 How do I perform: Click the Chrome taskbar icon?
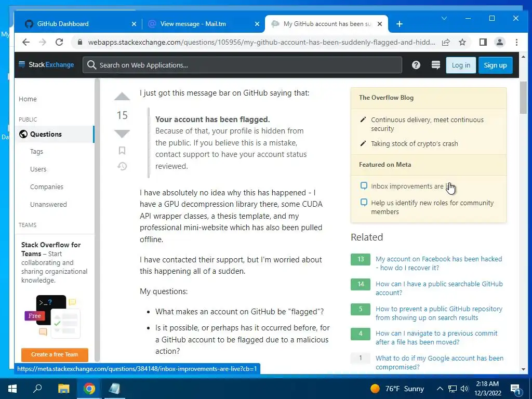89,389
